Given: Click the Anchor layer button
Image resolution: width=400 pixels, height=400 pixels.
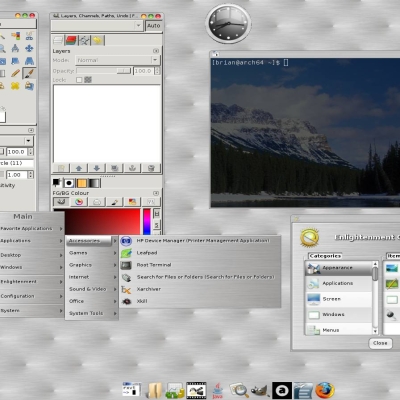Looking at the screenshot, I should (x=133, y=168).
